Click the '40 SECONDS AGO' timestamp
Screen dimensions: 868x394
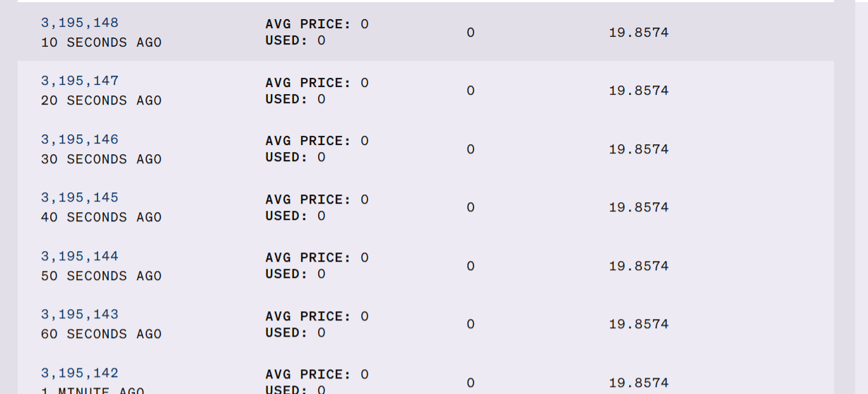click(x=101, y=217)
